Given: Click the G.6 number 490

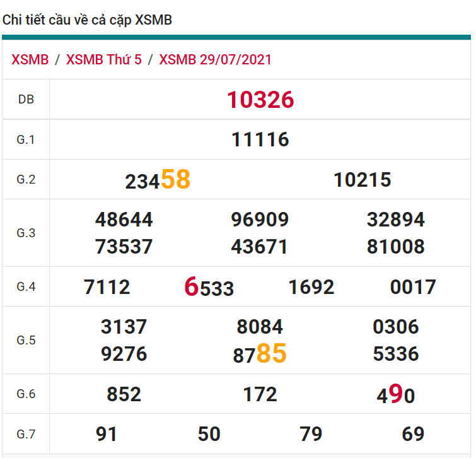Looking at the screenshot, I should coord(396,395).
